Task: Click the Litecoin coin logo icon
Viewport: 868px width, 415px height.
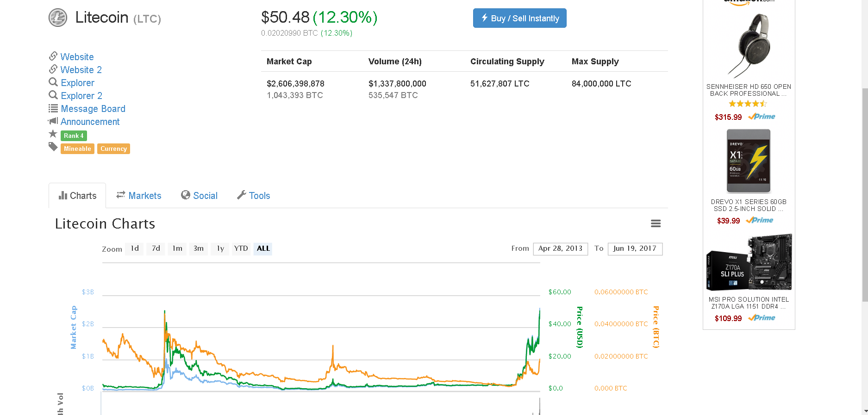Action: click(58, 18)
